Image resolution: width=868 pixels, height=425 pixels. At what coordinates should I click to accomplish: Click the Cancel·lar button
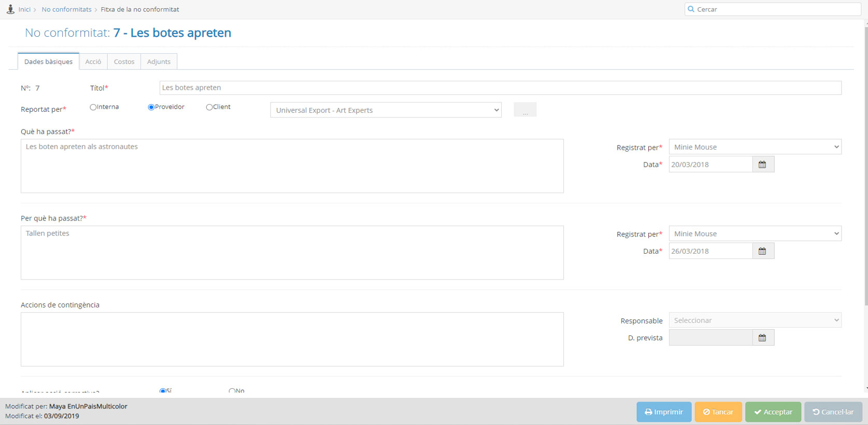[833, 412]
